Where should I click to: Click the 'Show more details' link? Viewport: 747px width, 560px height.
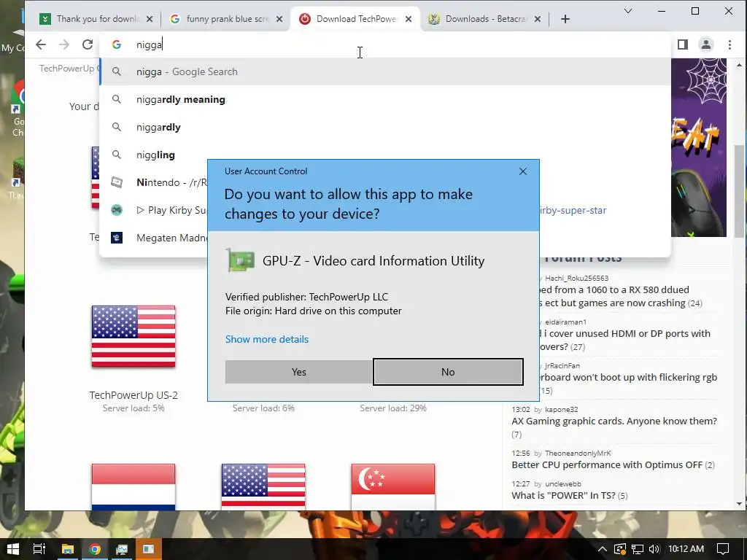tap(267, 339)
